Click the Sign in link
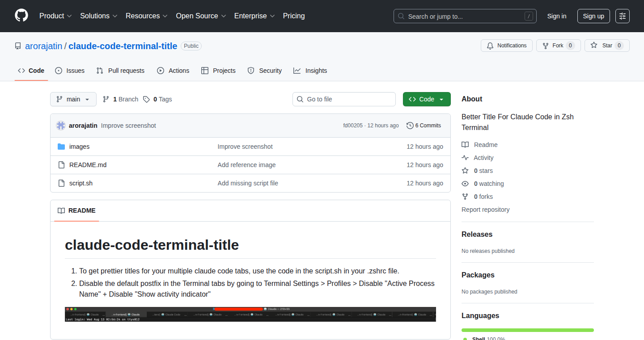This screenshot has width=644, height=340. click(x=557, y=16)
